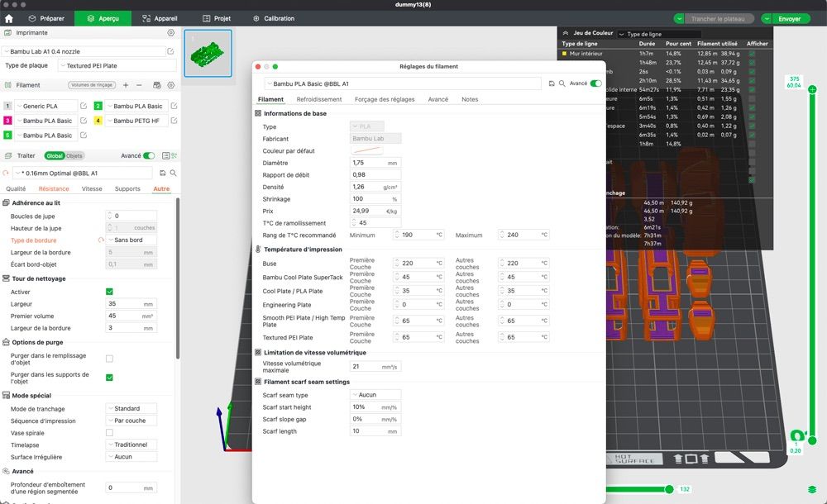Edit filament 4 Bambu PETG HF preset
Image resolution: width=827 pixels, height=504 pixels.
click(174, 121)
